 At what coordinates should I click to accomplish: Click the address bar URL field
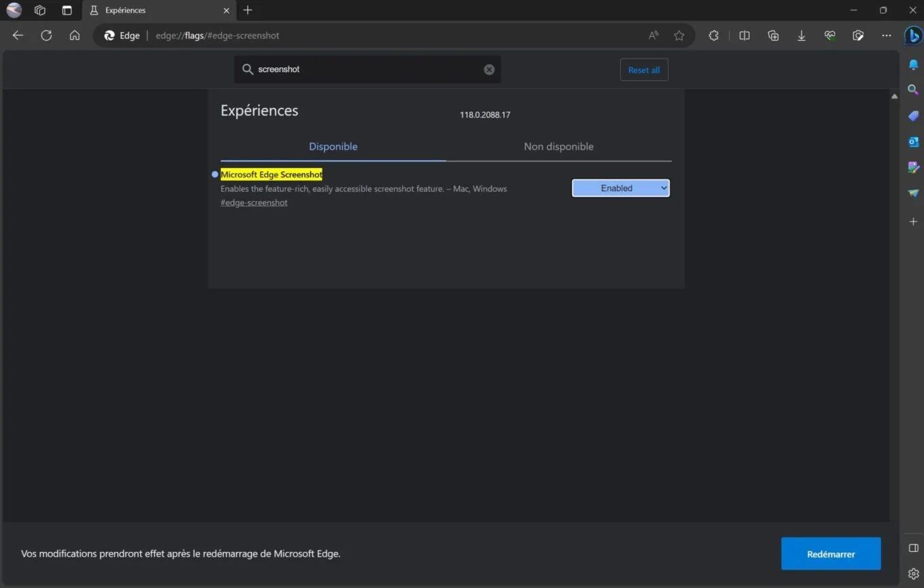(394, 35)
